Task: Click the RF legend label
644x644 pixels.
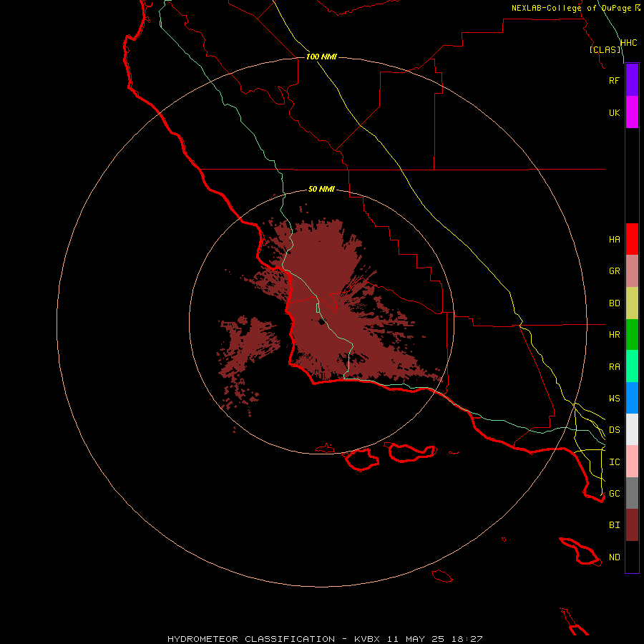Action: tap(614, 80)
